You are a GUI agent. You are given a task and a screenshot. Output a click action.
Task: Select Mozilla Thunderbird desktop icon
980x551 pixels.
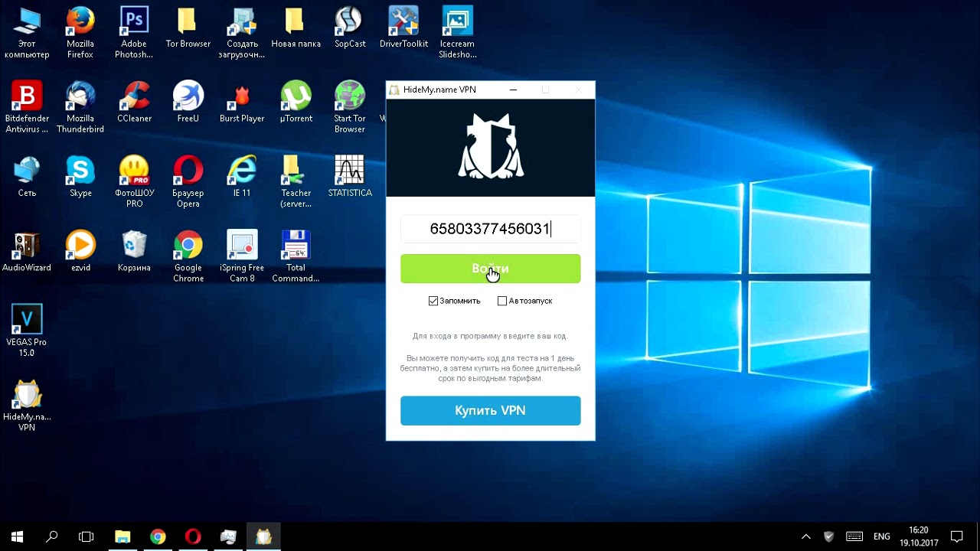click(80, 107)
